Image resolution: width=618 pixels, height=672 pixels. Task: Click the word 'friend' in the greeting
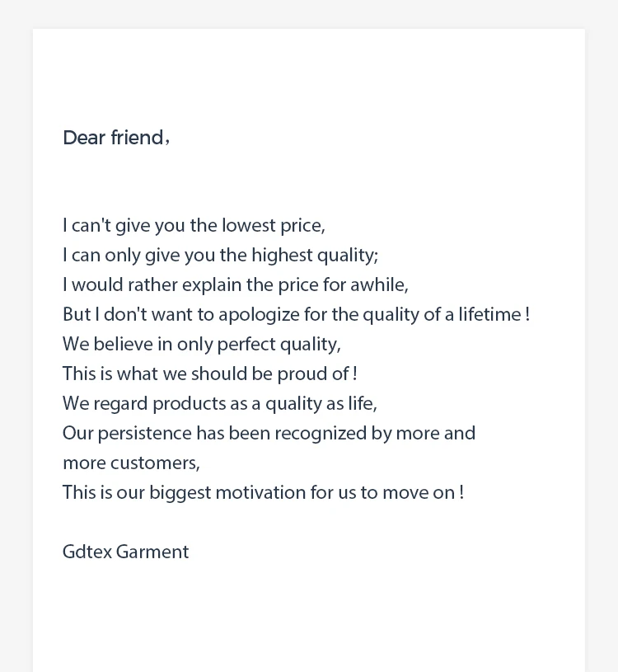pyautogui.click(x=137, y=138)
